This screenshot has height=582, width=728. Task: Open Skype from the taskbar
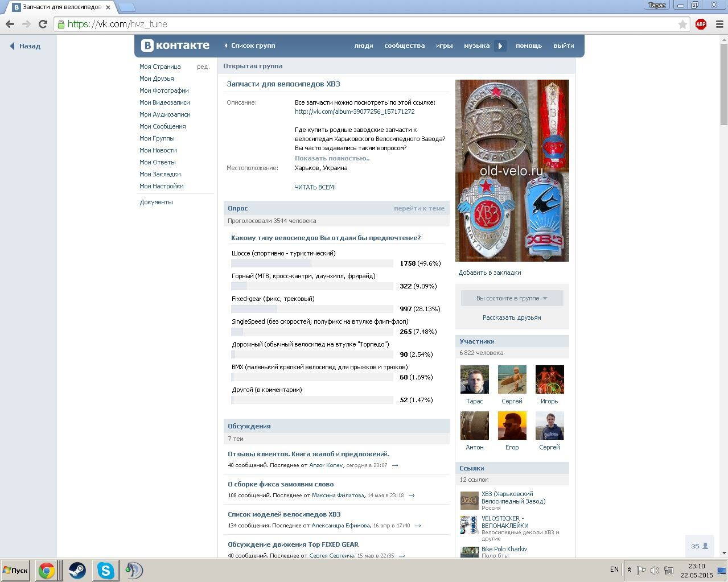click(105, 570)
